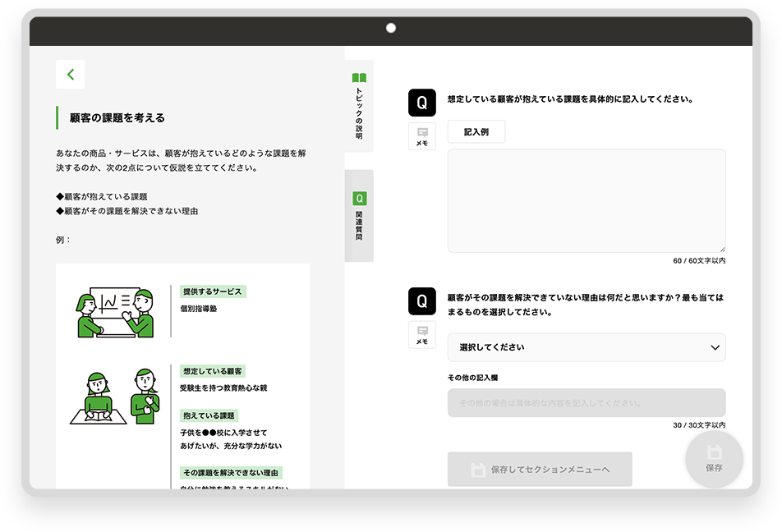Viewport: 782px width, 532px height.
Task: Switch to the 関連質問 tab
Action: pos(359,217)
